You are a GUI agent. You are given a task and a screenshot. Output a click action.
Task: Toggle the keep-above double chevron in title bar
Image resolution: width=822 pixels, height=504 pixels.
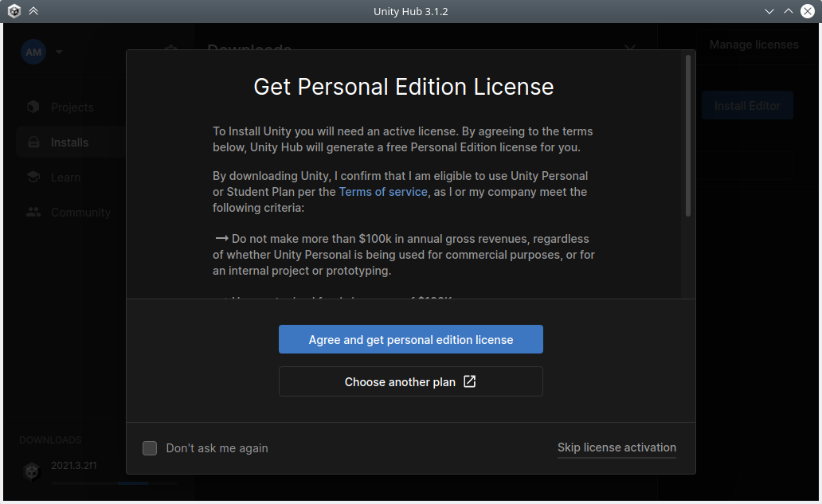(x=33, y=11)
